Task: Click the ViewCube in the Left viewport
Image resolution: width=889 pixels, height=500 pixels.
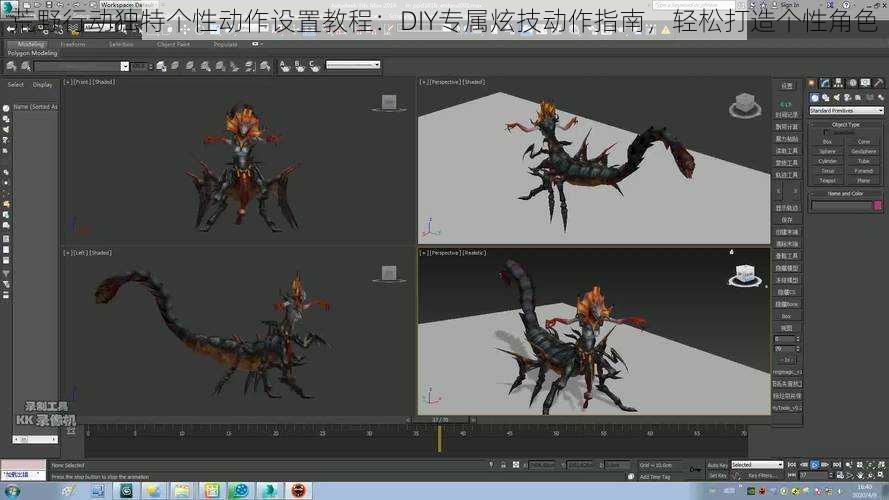Action: [389, 274]
